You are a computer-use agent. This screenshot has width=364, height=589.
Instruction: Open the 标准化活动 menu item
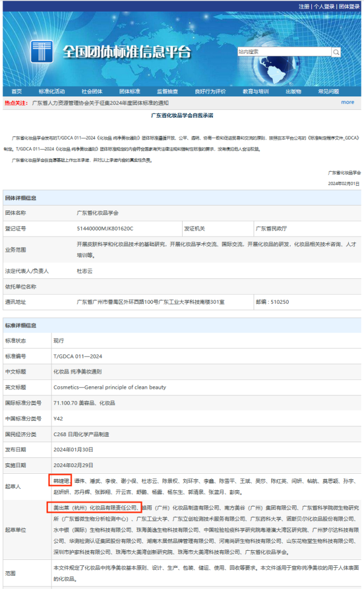[52, 92]
